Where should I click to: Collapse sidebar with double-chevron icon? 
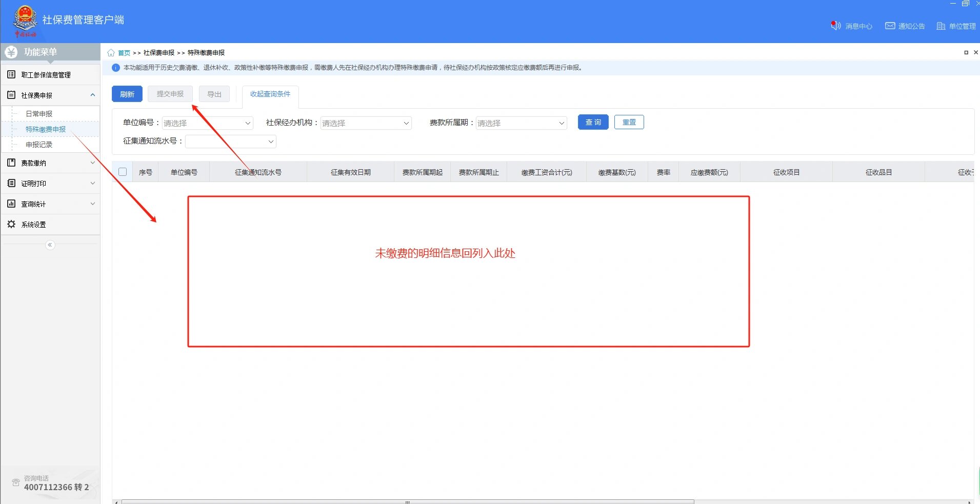50,245
